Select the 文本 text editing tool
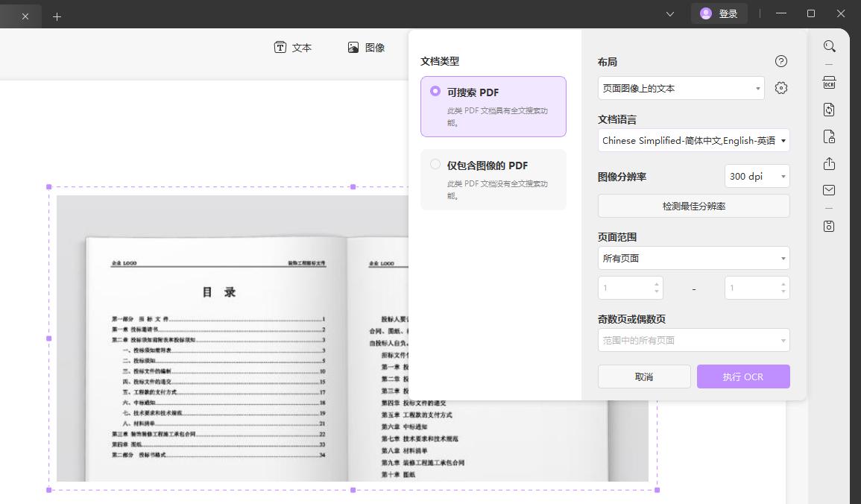The height and width of the screenshot is (504, 861). 292,47
